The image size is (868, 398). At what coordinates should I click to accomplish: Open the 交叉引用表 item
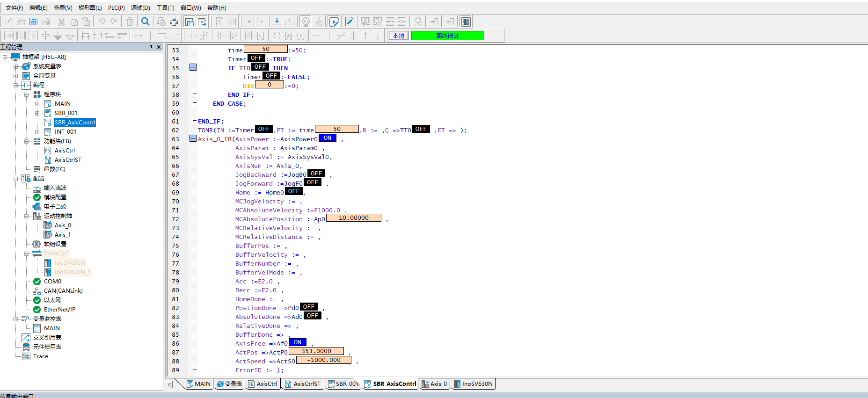[47, 338]
